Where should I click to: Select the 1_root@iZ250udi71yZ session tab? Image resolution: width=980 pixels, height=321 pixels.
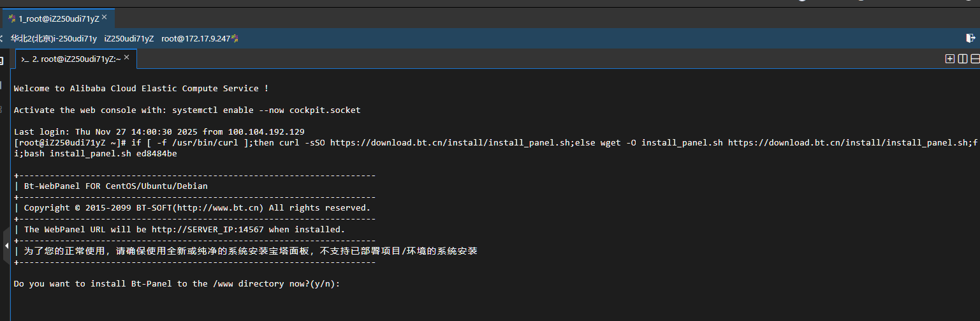click(58, 19)
